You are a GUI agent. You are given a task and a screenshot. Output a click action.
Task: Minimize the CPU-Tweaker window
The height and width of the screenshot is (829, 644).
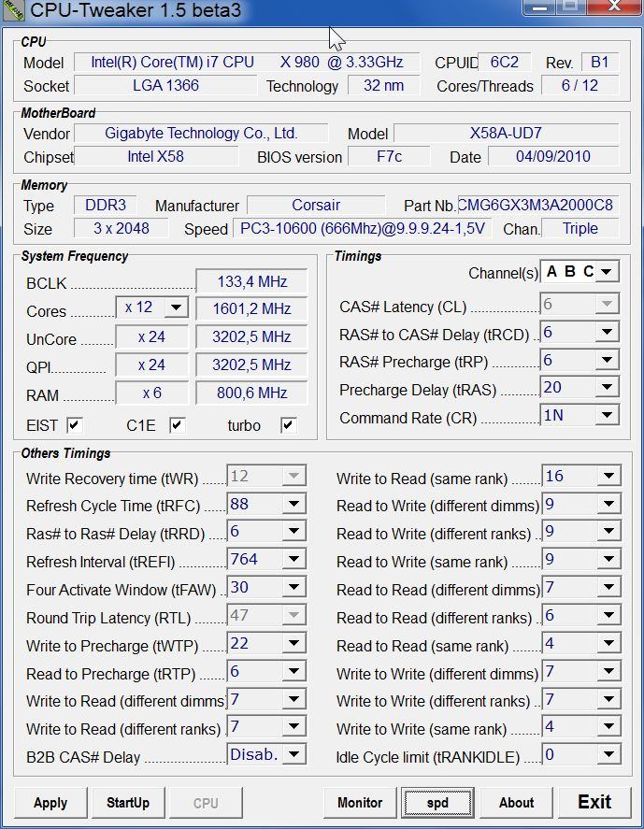538,7
